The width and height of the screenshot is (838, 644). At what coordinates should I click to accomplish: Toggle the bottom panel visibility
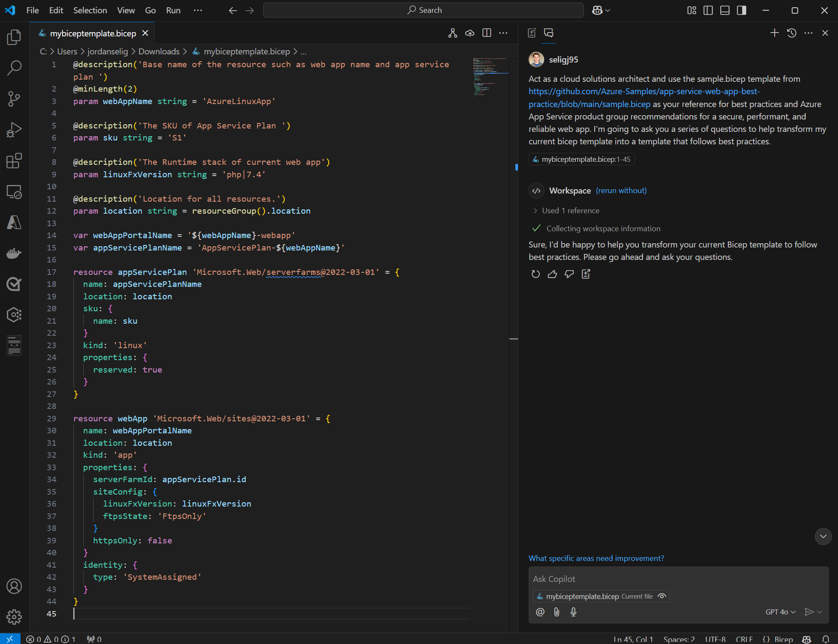(724, 10)
